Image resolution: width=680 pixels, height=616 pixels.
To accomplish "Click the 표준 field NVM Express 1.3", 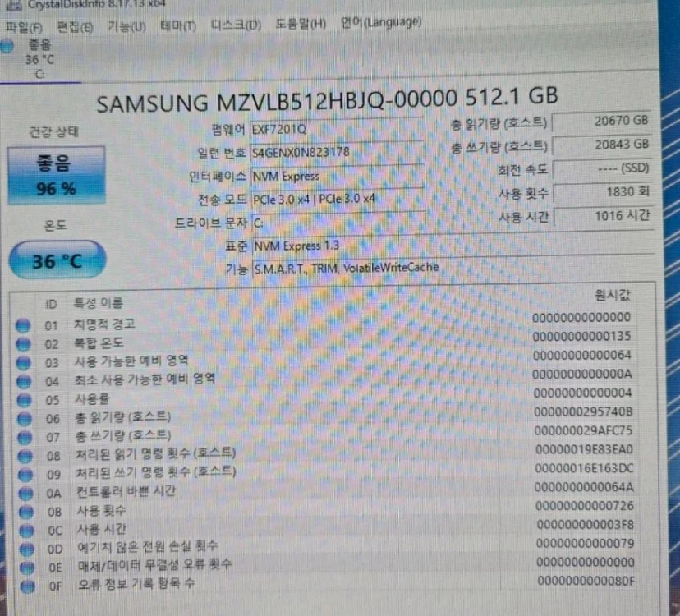I will point(453,245).
